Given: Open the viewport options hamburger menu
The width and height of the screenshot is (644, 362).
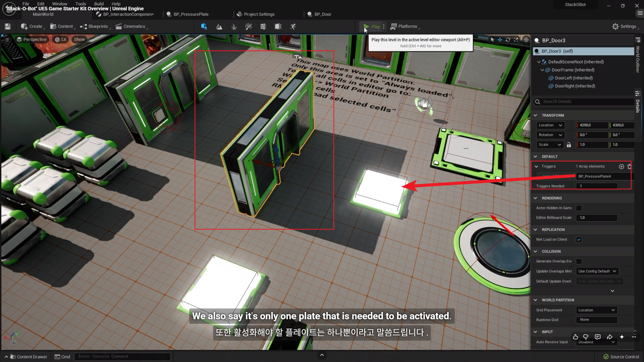Looking at the screenshot, I should point(7,39).
